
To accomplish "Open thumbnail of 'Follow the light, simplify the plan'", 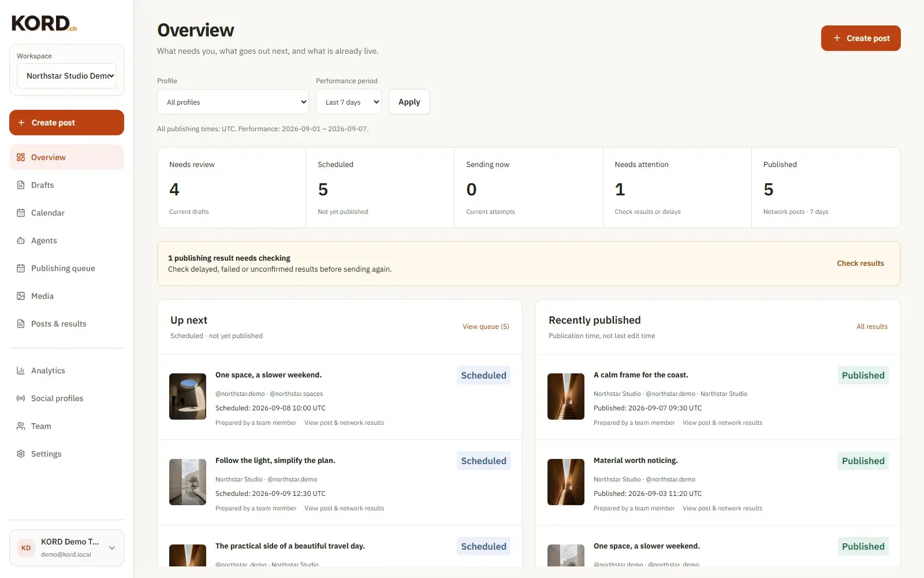I will tap(188, 482).
